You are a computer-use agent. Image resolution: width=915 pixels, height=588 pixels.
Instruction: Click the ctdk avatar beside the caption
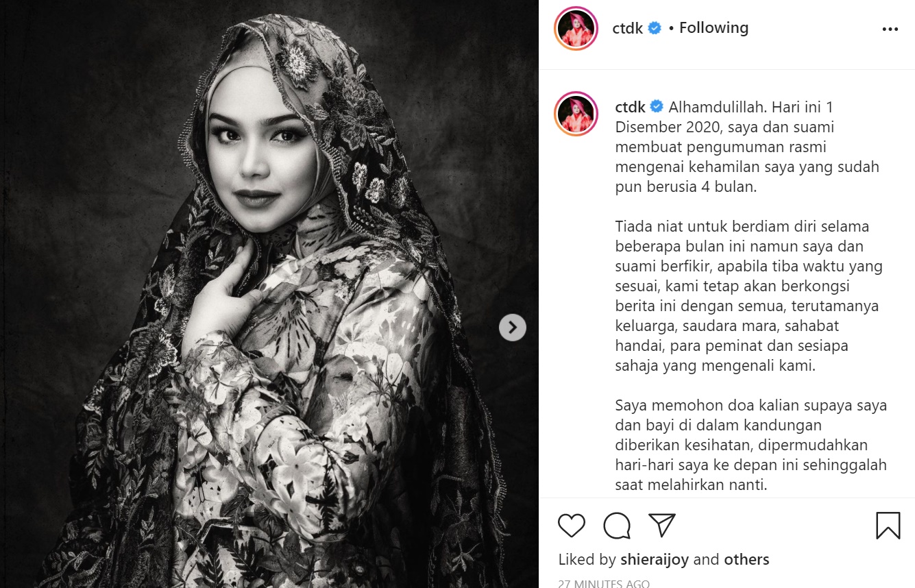pyautogui.click(x=576, y=113)
